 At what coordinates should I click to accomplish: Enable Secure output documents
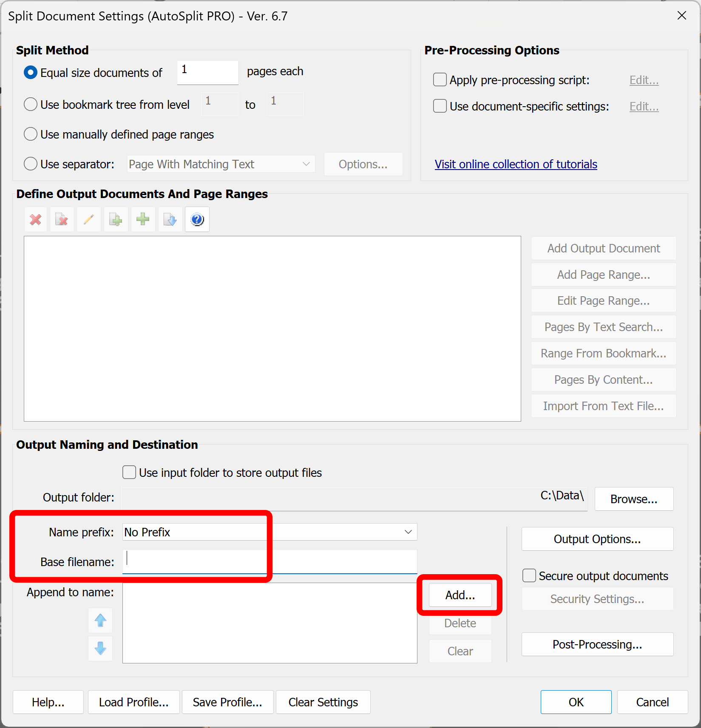click(529, 575)
